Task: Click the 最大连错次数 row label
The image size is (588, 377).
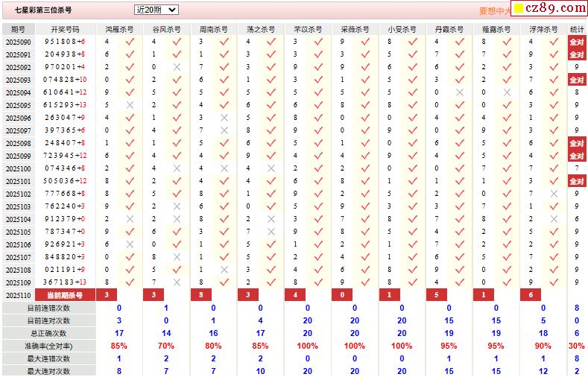Action: click(48, 358)
